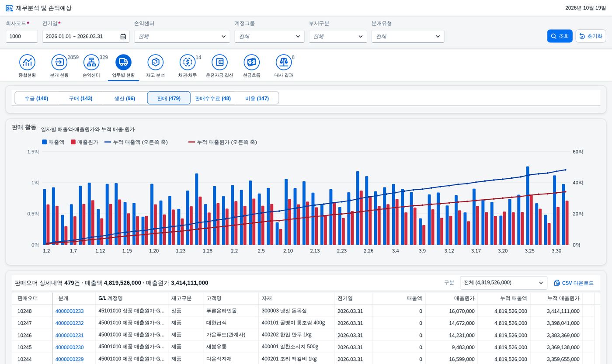Click the 초기화 reset button
This screenshot has width=612, height=364.
[x=591, y=36]
